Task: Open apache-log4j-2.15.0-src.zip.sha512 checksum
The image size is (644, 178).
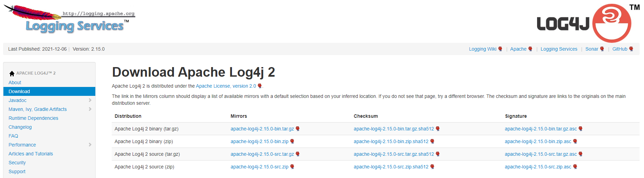Action: click(x=391, y=167)
